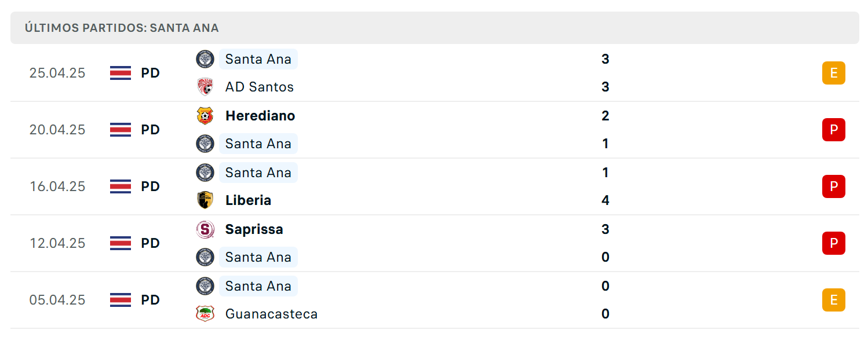The width and height of the screenshot is (868, 337).
Task: Click the draw badge E for Guanacasteca match
Action: (x=834, y=300)
